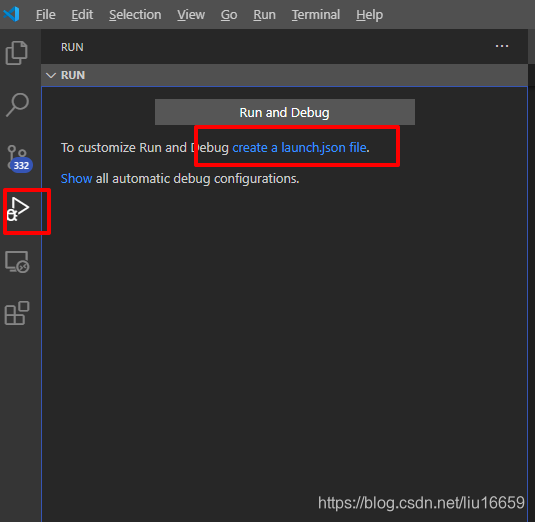
Task: Open the Selection menu
Action: click(135, 15)
